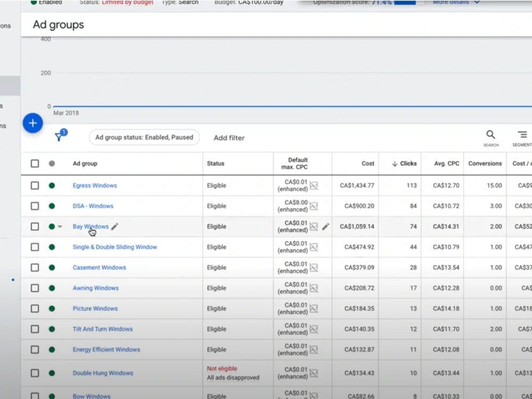Screen dimensions: 532x399
Task: Click Add filter field
Action: (229, 138)
